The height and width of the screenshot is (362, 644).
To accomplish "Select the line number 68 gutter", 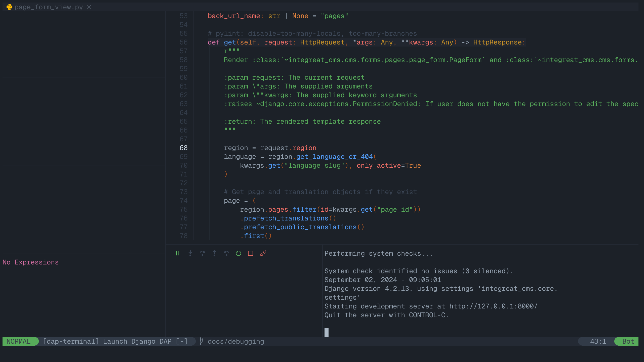I will [x=183, y=148].
